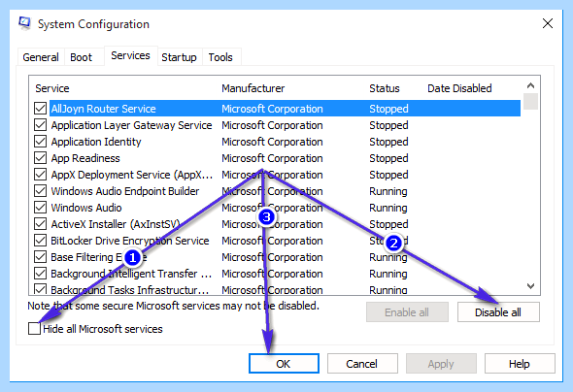
Task: Click the Cancel button
Action: [x=362, y=364]
